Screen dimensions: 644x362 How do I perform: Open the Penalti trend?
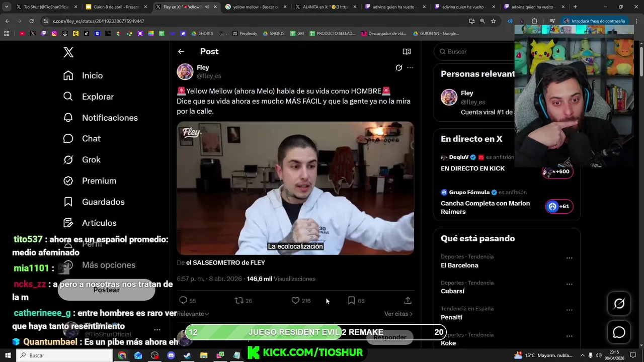(451, 317)
